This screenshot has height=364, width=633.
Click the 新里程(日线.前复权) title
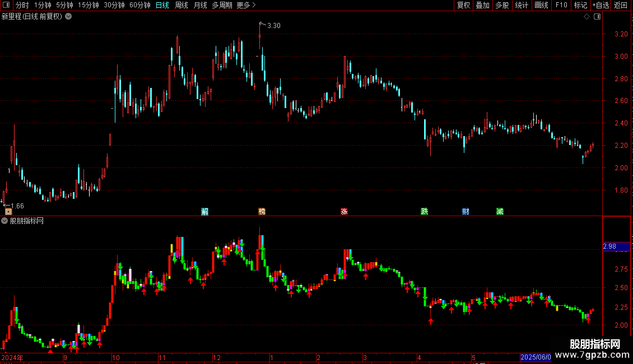[32, 17]
